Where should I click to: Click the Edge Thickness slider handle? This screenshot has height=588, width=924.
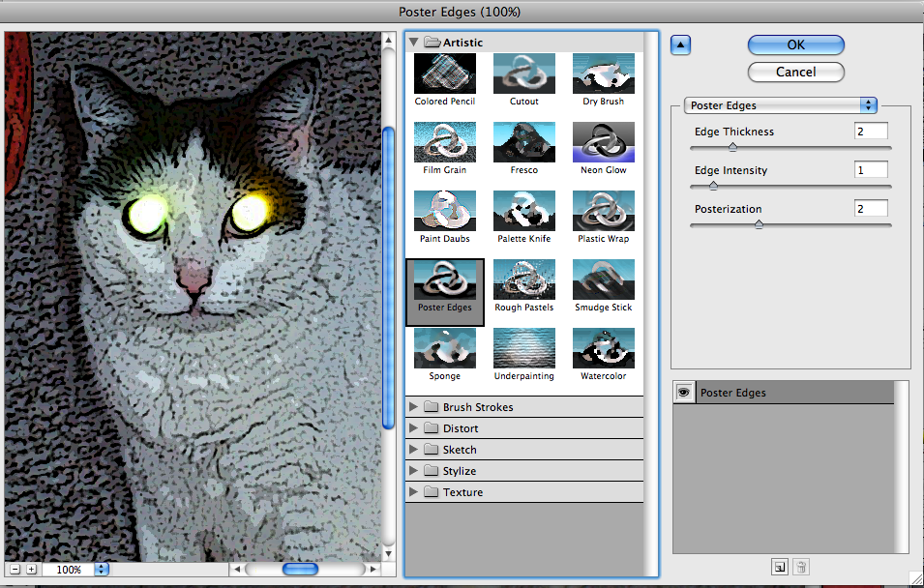732,147
